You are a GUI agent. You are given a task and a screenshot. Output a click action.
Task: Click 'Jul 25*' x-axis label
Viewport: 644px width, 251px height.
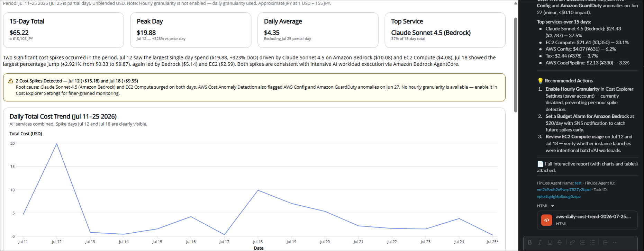click(492, 242)
